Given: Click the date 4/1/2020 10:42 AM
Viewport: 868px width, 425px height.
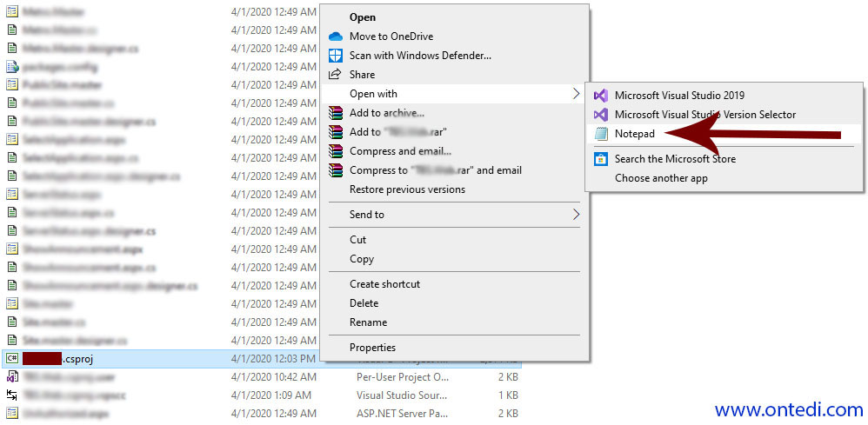Looking at the screenshot, I should (x=273, y=377).
